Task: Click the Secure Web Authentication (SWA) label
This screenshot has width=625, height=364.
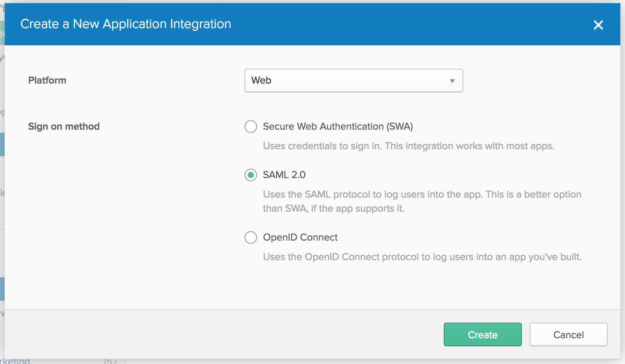Action: tap(337, 127)
